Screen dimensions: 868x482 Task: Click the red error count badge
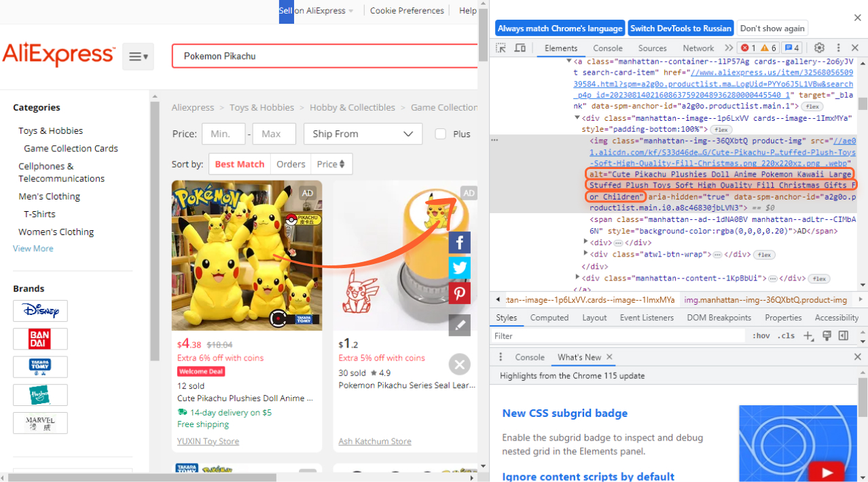pos(748,48)
